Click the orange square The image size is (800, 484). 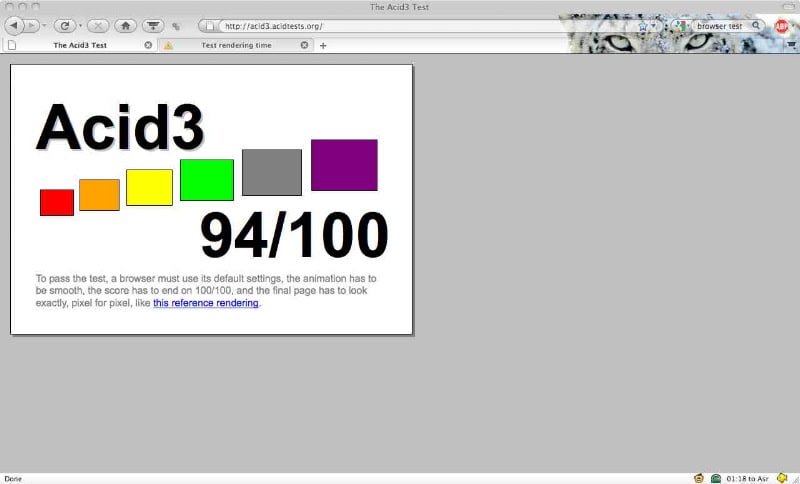click(99, 195)
